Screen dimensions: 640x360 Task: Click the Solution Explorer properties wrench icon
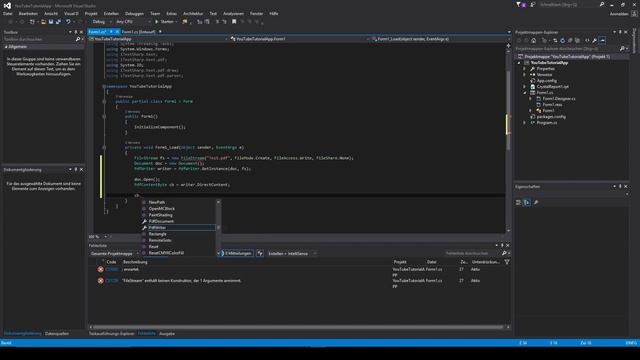click(595, 40)
